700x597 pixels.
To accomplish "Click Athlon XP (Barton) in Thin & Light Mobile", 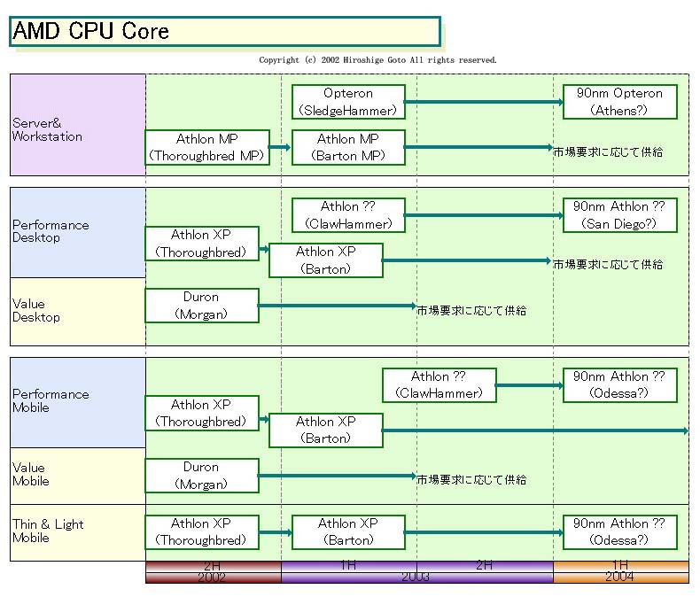I will pyautogui.click(x=348, y=532).
